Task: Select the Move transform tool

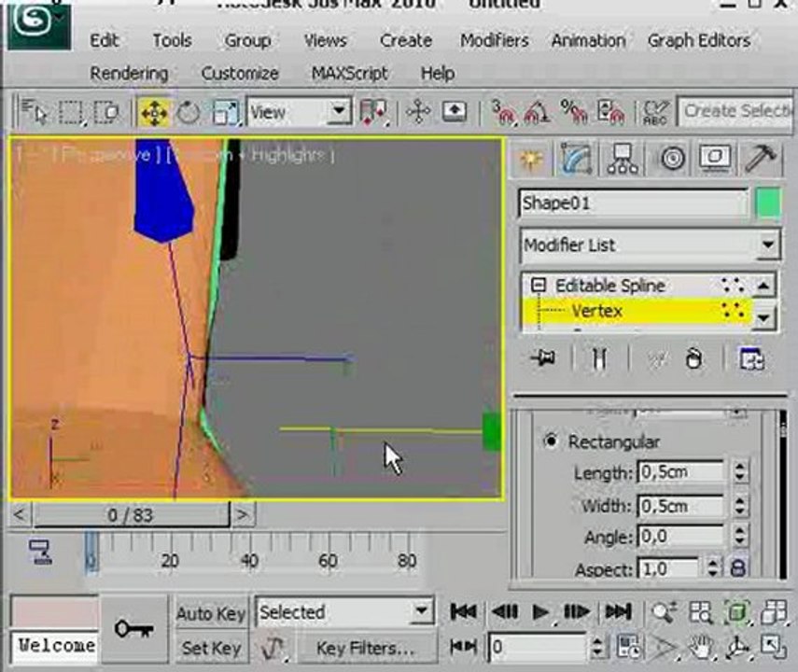Action: click(x=153, y=113)
